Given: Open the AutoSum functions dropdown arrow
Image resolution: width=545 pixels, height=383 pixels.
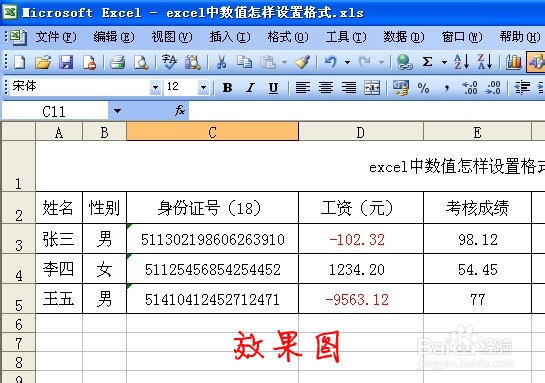Looking at the screenshot, I should (444, 63).
